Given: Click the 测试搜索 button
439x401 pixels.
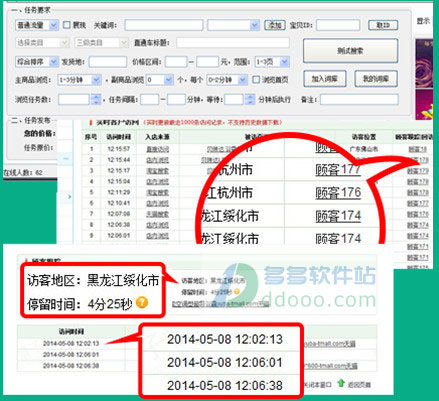Looking at the screenshot, I should [350, 51].
